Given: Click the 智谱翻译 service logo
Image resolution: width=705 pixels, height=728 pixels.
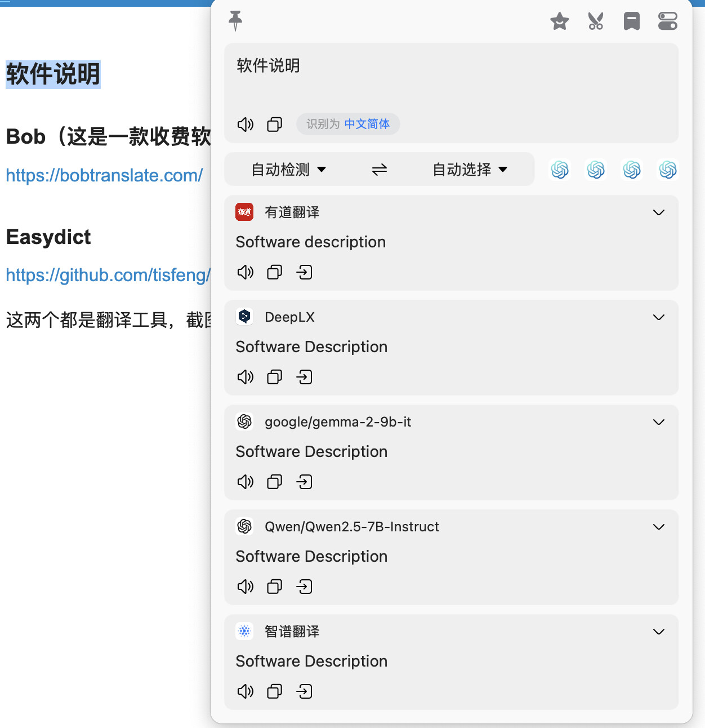Looking at the screenshot, I should [244, 631].
